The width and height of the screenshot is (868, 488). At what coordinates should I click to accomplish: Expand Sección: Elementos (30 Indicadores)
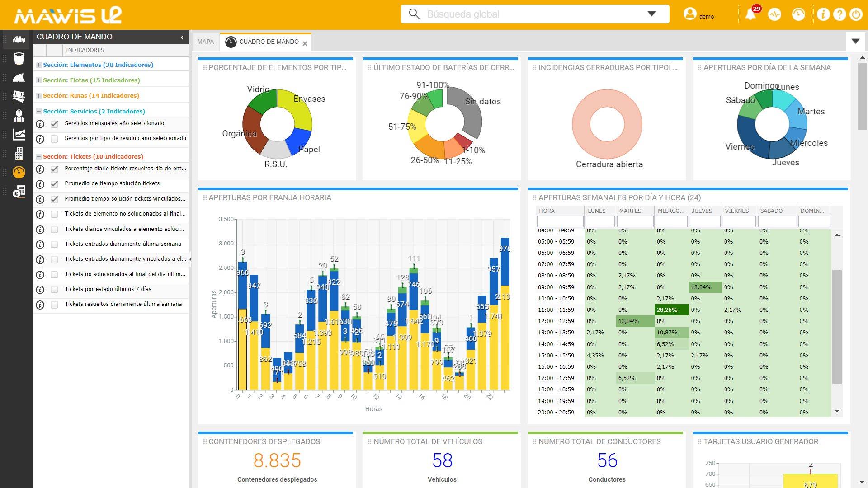pyautogui.click(x=39, y=65)
